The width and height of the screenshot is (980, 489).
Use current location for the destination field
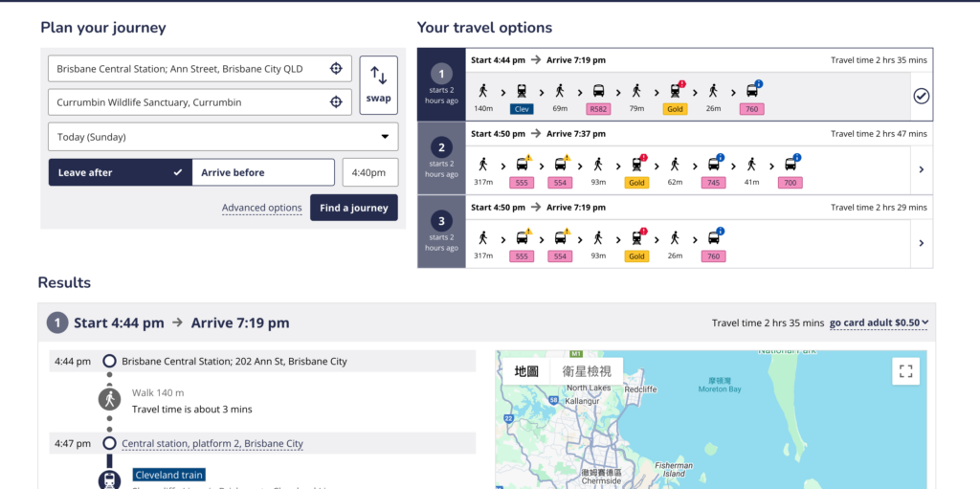[336, 102]
